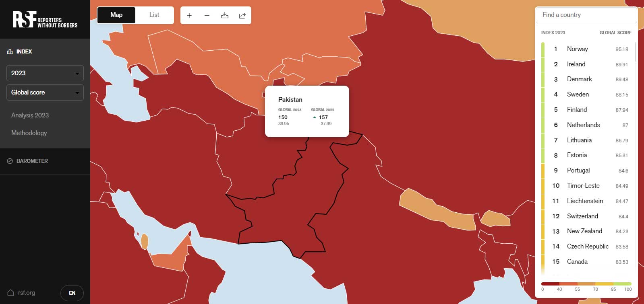Select Timor-Leste in the ranking list

(x=583, y=185)
